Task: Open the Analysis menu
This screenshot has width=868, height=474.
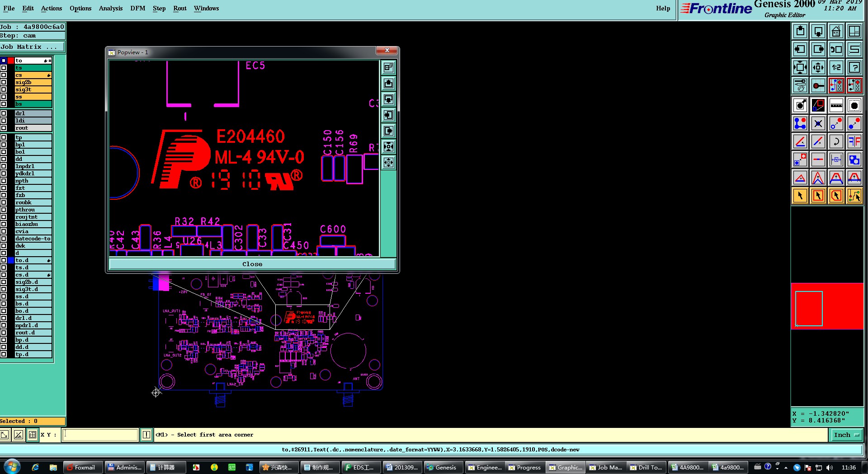Action: pyautogui.click(x=111, y=8)
